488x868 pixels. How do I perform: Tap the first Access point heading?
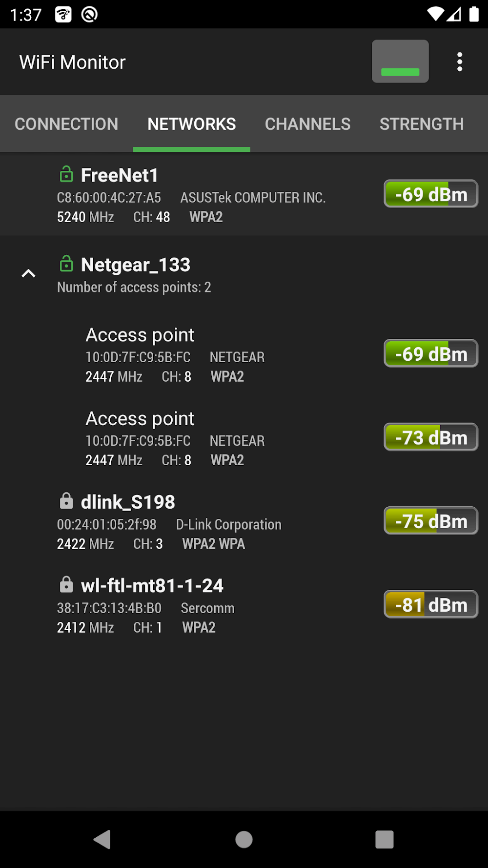tap(140, 335)
